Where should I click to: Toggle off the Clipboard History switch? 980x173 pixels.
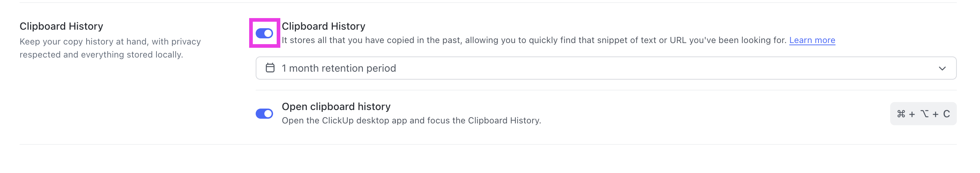264,33
